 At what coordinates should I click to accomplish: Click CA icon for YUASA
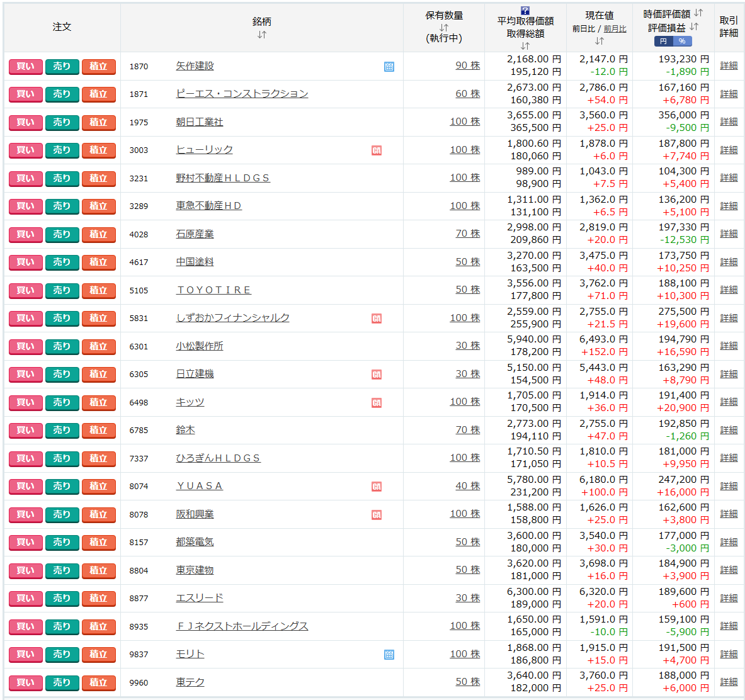pyautogui.click(x=377, y=487)
